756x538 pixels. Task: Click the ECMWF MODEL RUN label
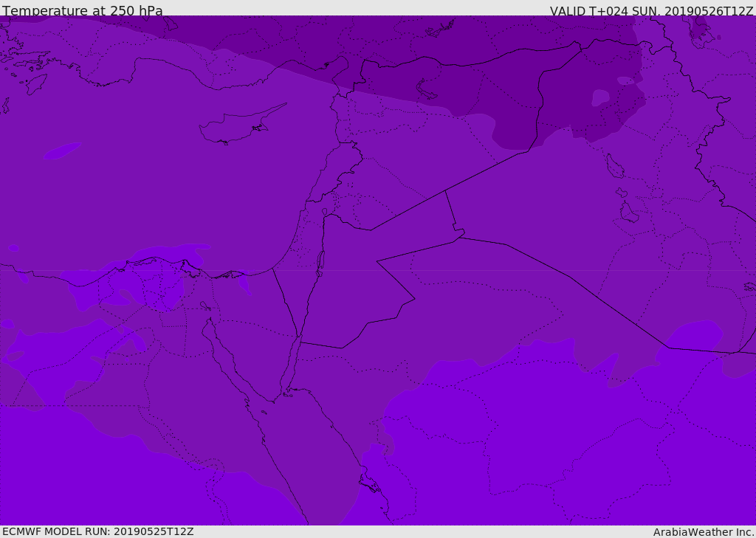[98, 531]
